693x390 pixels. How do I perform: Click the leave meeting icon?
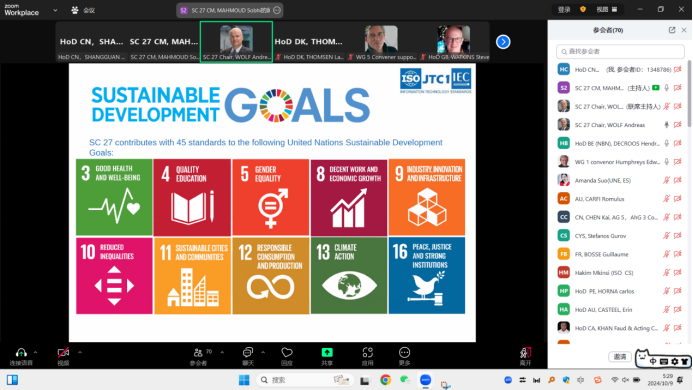[x=525, y=353]
